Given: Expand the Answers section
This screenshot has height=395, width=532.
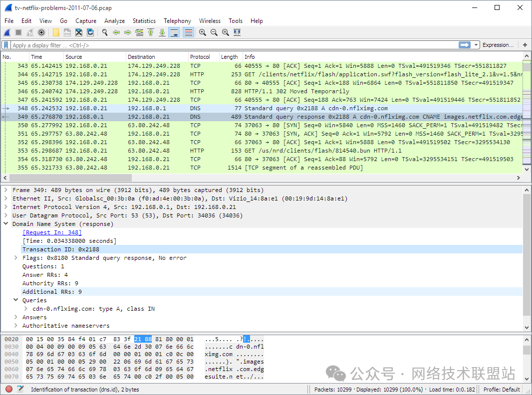Looking at the screenshot, I should tap(16, 317).
